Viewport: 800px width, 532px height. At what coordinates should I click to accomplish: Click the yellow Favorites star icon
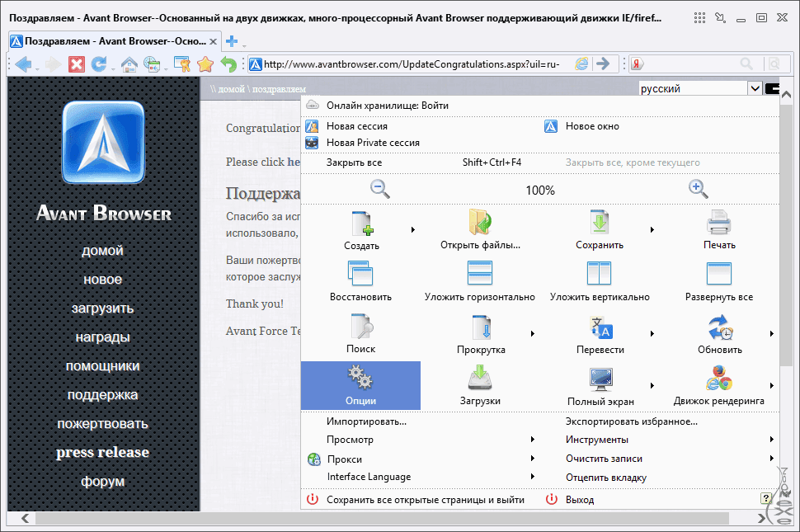205,64
